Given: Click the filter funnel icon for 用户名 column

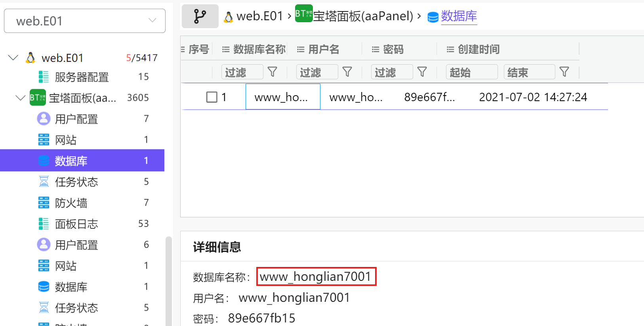Looking at the screenshot, I should click(x=347, y=72).
